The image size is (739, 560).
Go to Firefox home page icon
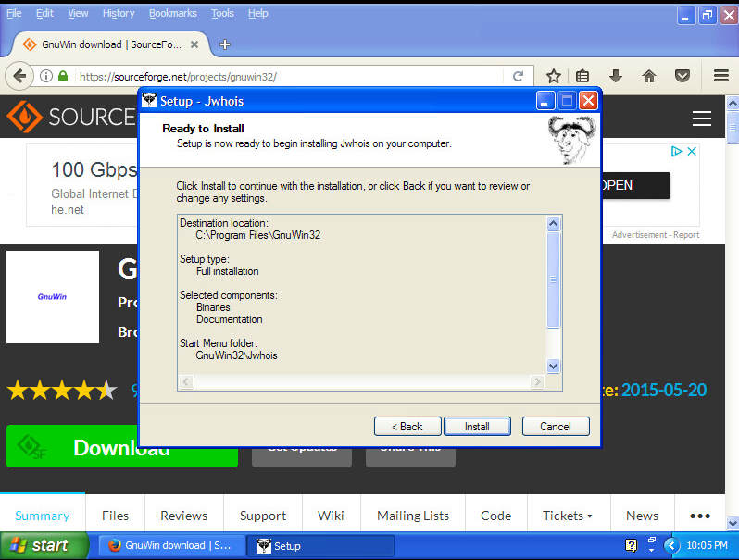pyautogui.click(x=649, y=76)
